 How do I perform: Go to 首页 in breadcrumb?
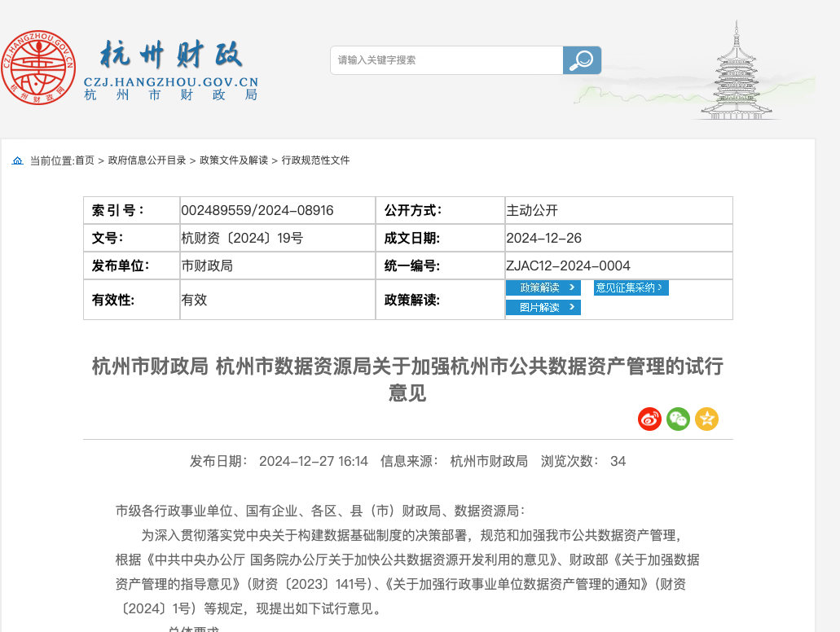tap(85, 160)
